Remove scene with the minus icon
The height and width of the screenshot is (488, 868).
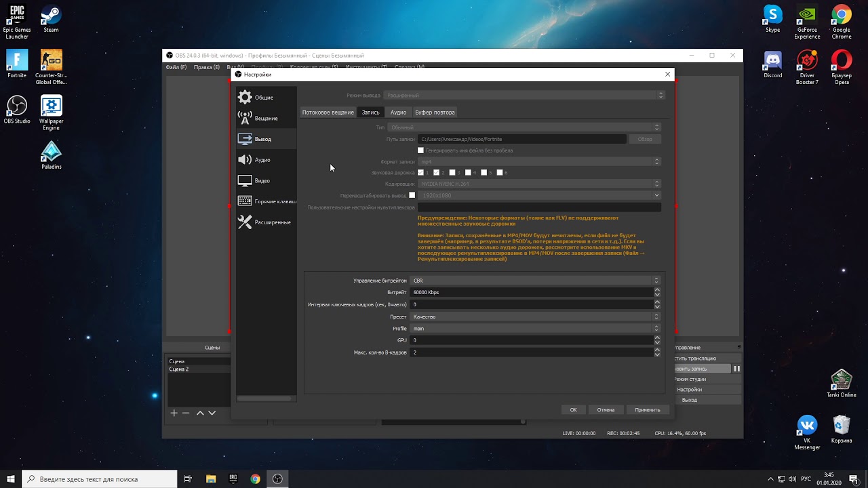click(x=186, y=413)
